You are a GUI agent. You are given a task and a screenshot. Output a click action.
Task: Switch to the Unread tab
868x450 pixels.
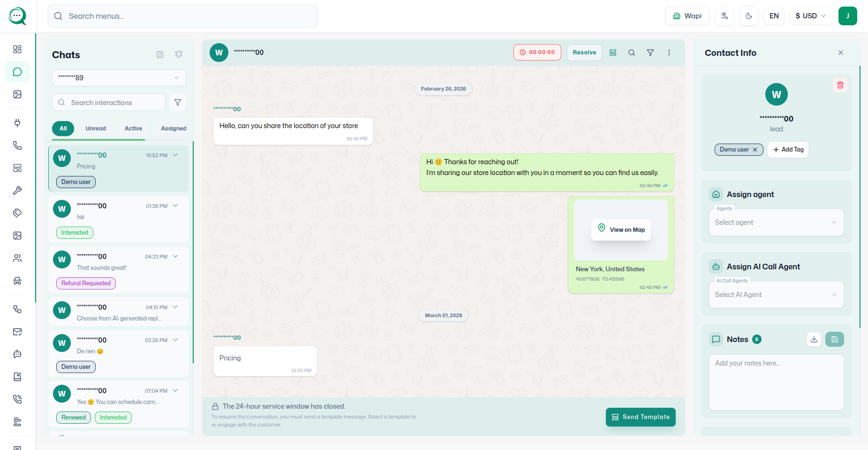(x=96, y=129)
